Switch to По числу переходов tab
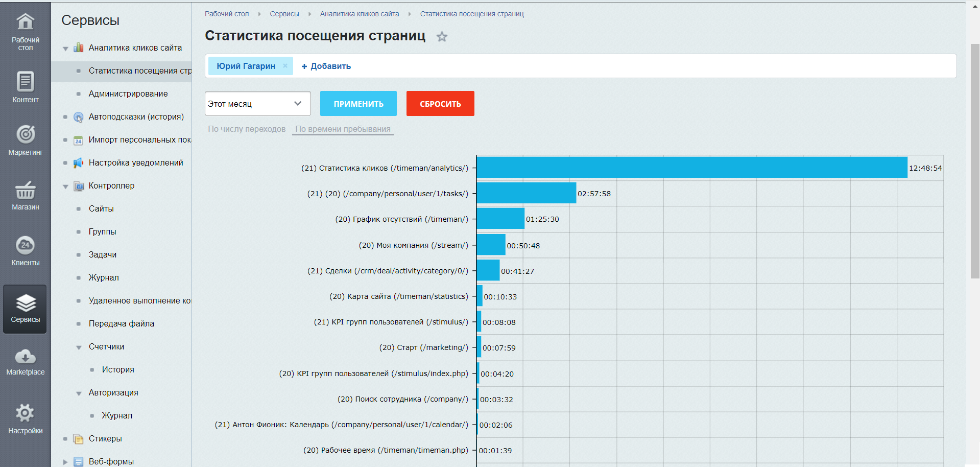980x467 pixels. click(x=247, y=129)
